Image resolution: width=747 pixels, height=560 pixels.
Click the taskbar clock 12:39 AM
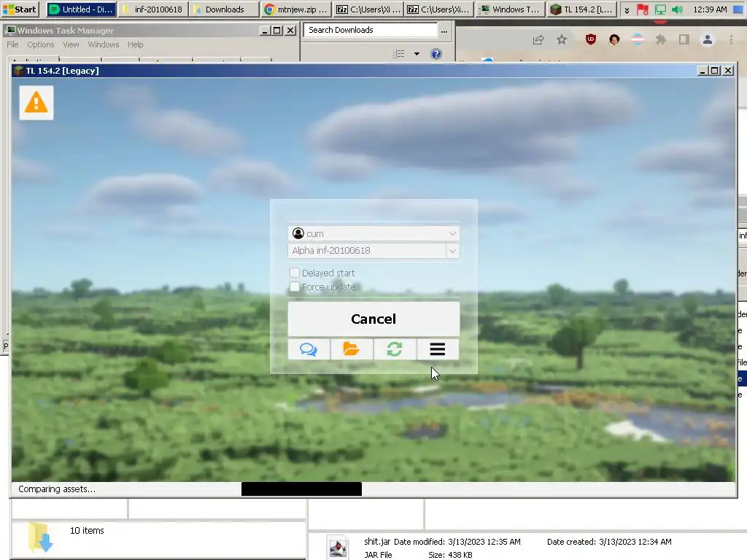[710, 9]
